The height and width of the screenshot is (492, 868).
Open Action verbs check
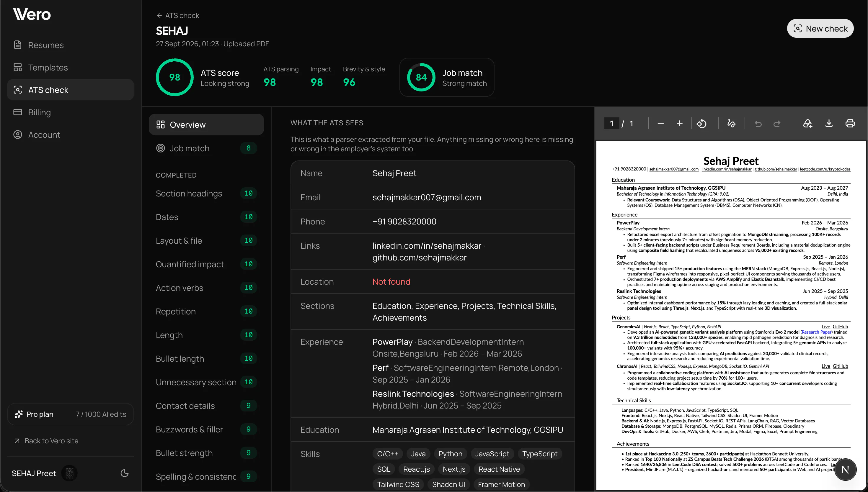click(x=206, y=288)
